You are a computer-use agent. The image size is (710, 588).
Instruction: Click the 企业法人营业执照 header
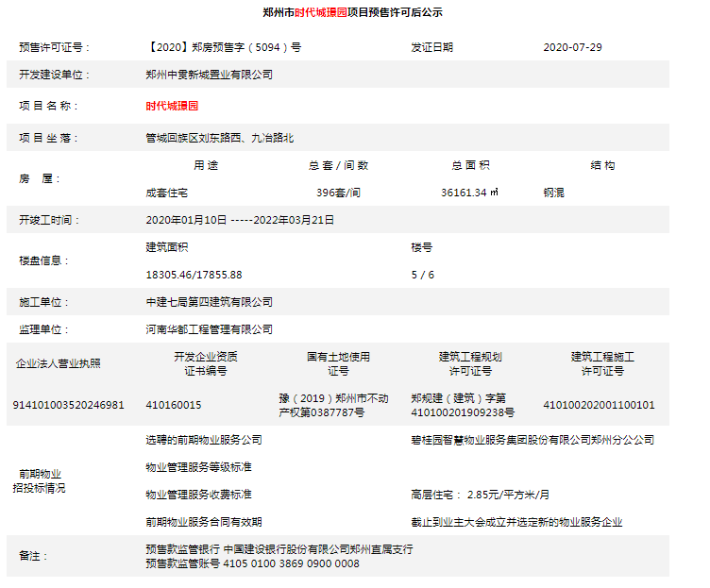pyautogui.click(x=58, y=363)
